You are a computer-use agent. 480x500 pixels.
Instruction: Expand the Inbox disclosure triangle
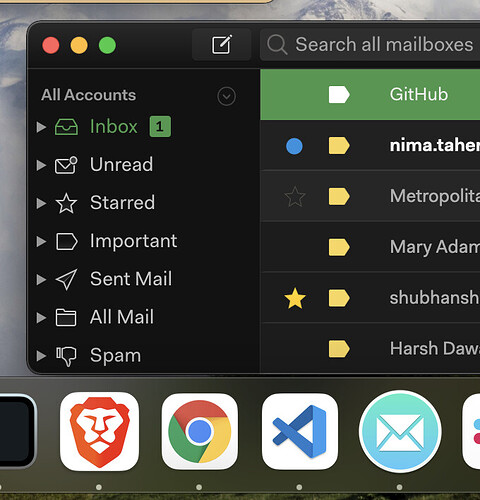click(x=41, y=127)
